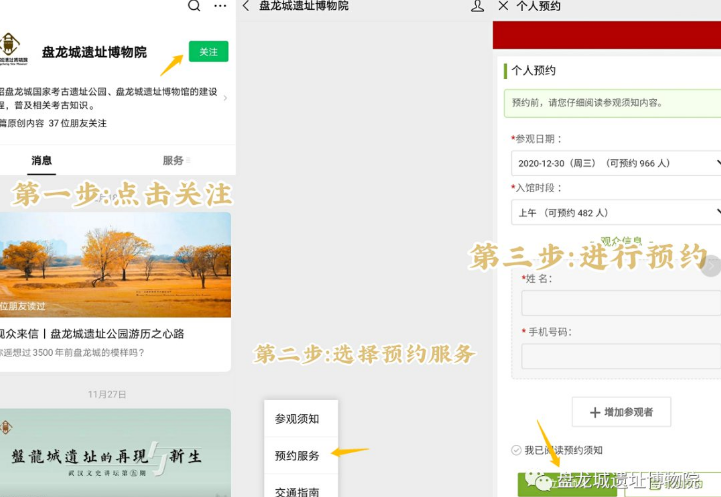Open the profile person icon
This screenshot has height=497, width=721.
click(x=477, y=6)
